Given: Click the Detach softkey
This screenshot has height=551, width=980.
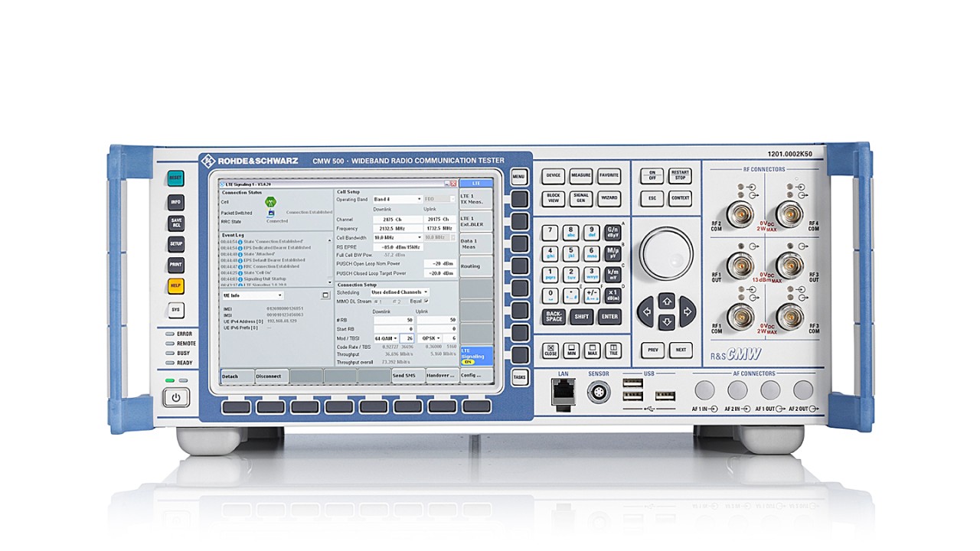Looking at the screenshot, I should tap(237, 377).
